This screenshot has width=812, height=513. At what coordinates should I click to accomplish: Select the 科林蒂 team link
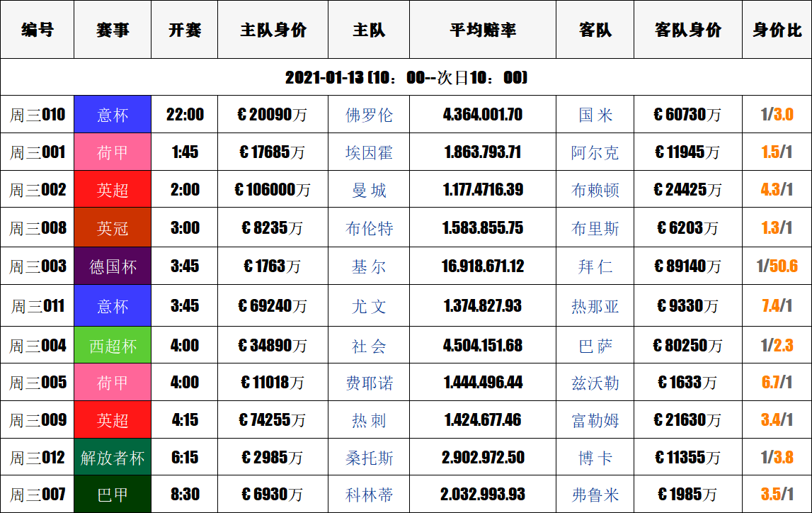(369, 495)
